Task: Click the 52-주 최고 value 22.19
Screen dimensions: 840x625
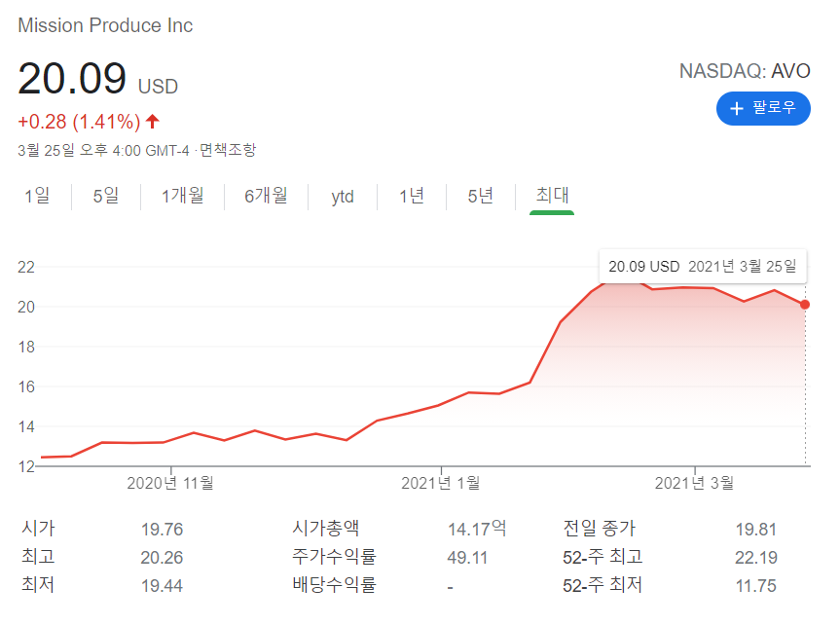Action: pos(756,558)
